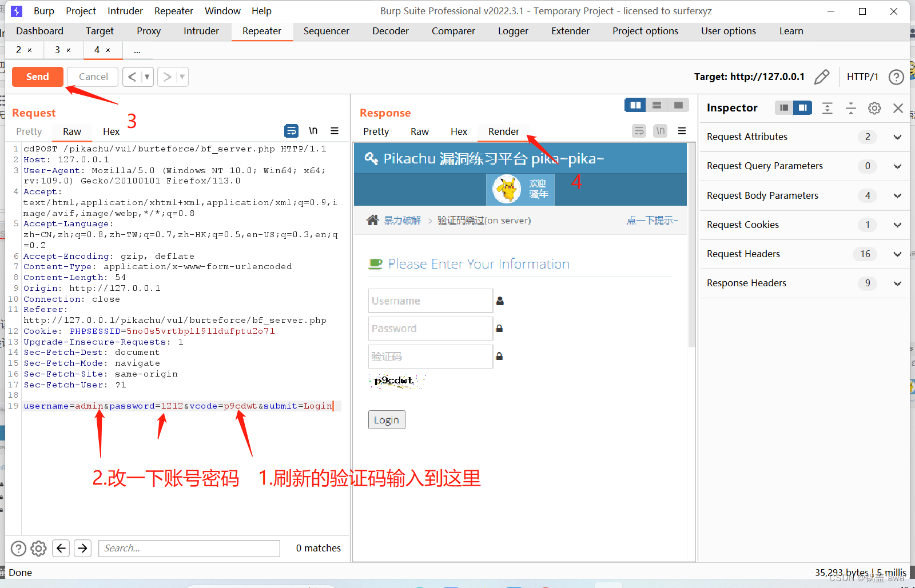Click the rendered 验证码 captcha field

(x=431, y=356)
